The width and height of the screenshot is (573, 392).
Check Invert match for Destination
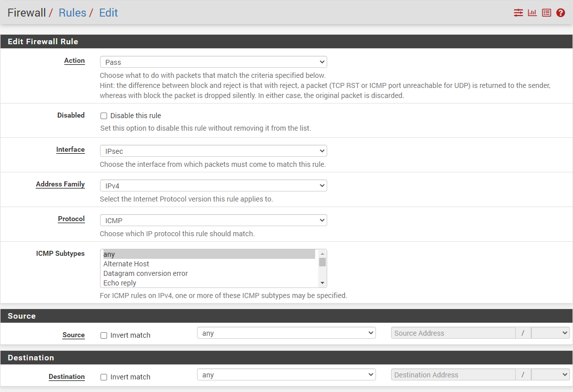point(104,377)
